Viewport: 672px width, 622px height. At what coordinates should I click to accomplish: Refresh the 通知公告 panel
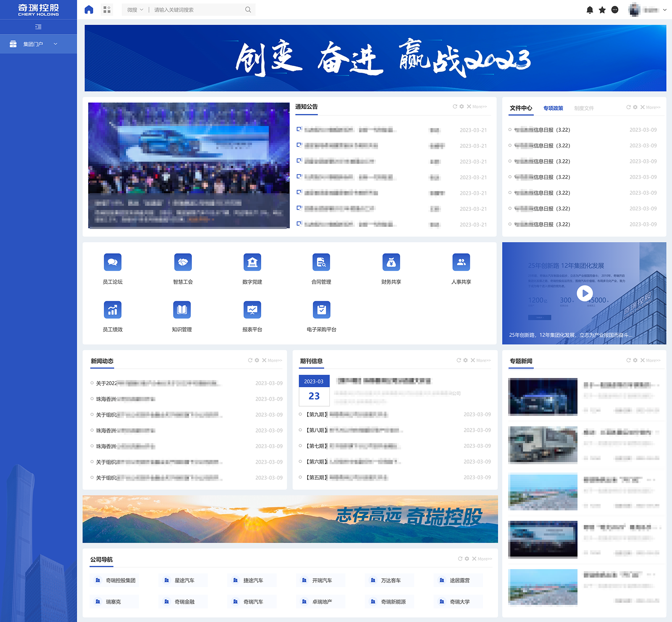455,107
